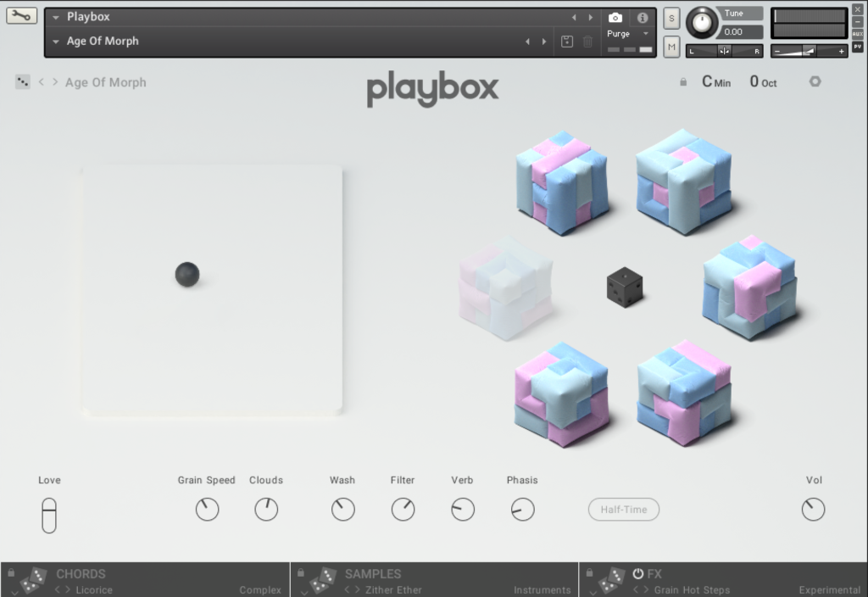Select previous chord set before Licorice
Viewport: 868px width, 597px height.
point(58,590)
